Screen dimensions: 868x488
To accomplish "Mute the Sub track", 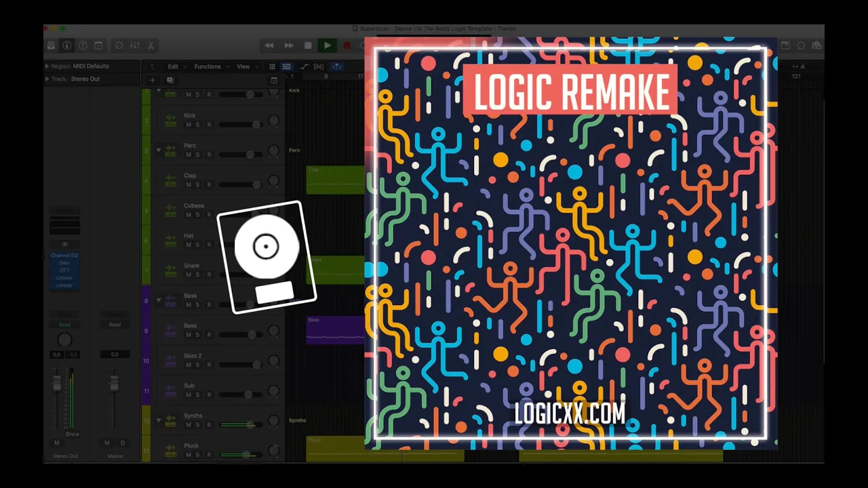I will [189, 394].
